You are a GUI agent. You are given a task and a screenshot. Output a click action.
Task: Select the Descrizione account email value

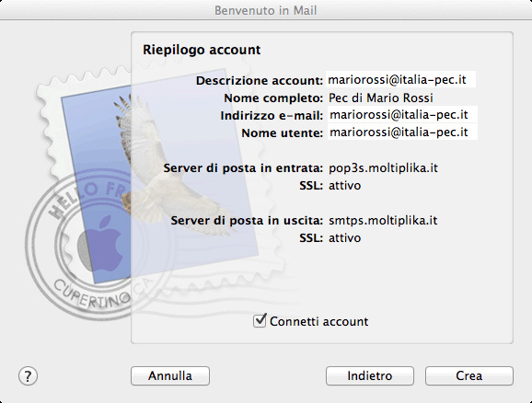400,80
